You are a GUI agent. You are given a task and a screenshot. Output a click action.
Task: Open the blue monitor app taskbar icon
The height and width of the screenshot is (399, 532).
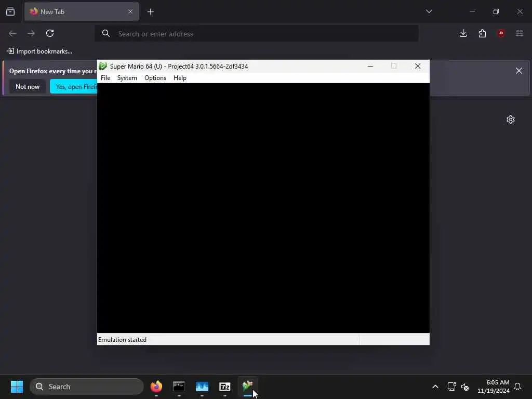point(202,387)
